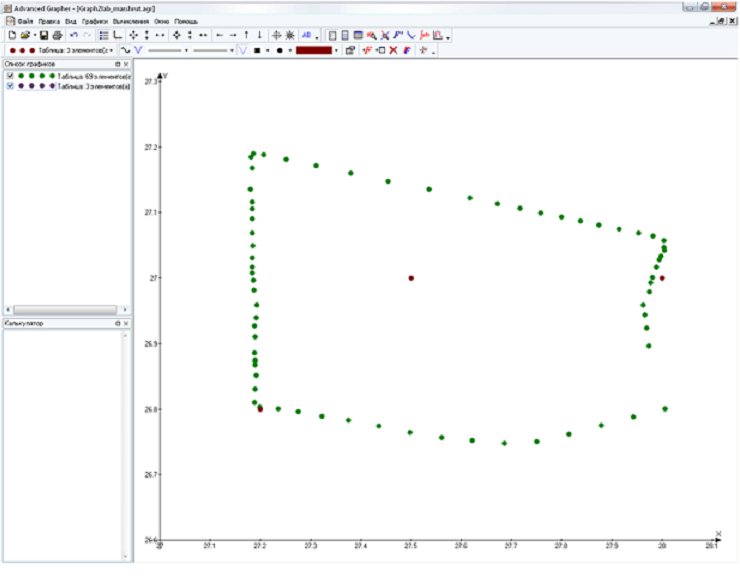
Task: Move the view left with the left arrow
Action: pos(219,35)
